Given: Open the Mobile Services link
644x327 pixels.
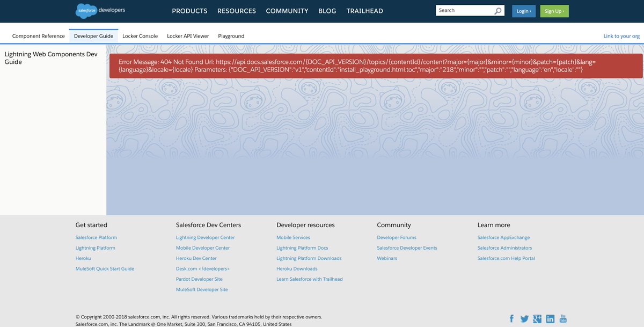Looking at the screenshot, I should point(293,237).
